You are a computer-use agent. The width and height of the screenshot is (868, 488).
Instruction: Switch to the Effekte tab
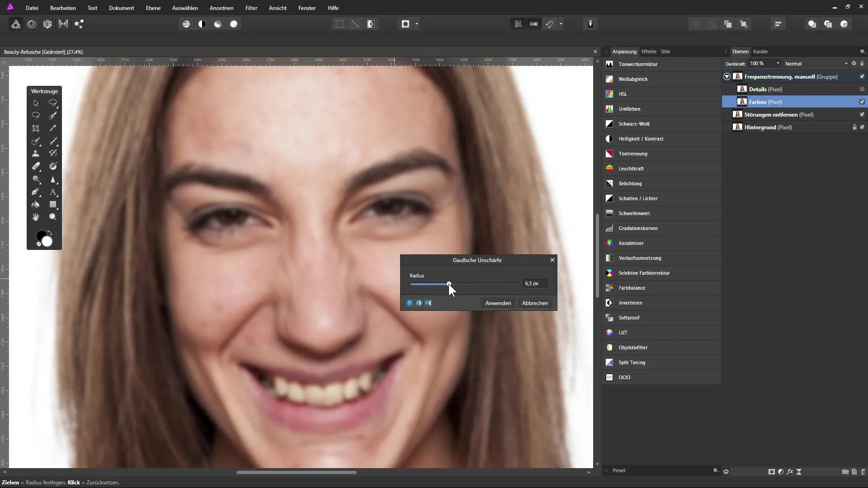click(649, 52)
